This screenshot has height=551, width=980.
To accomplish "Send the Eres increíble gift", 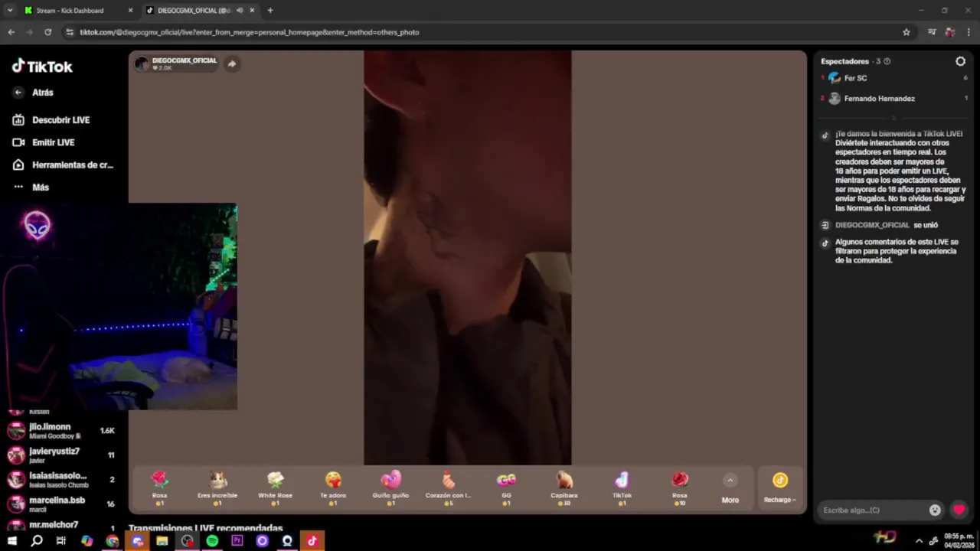I will point(217,488).
